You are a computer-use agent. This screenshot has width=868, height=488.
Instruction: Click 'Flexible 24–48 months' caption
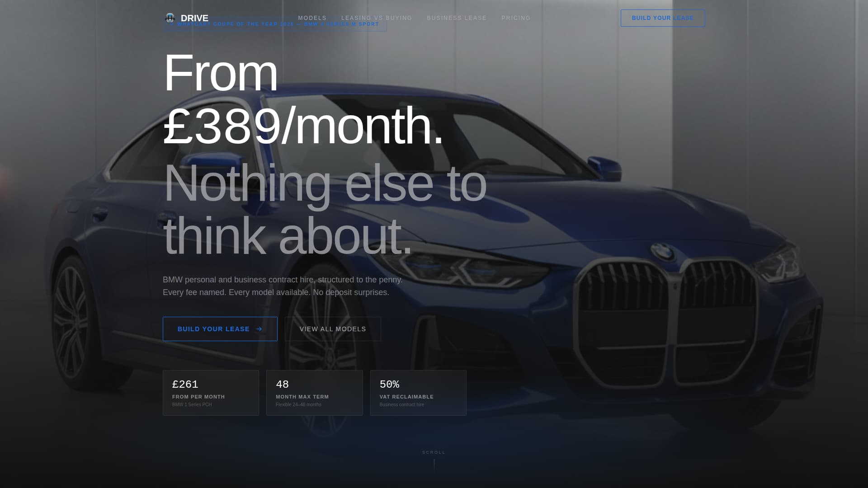click(298, 404)
